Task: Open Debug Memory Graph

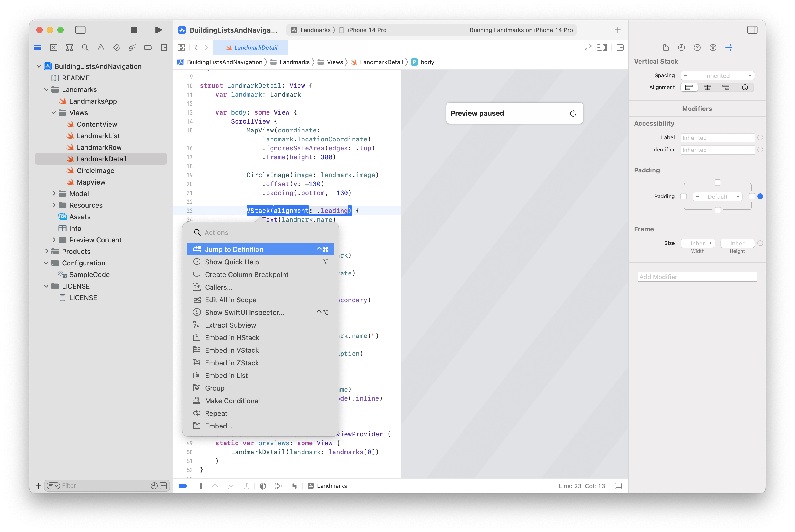Action: [x=279, y=486]
